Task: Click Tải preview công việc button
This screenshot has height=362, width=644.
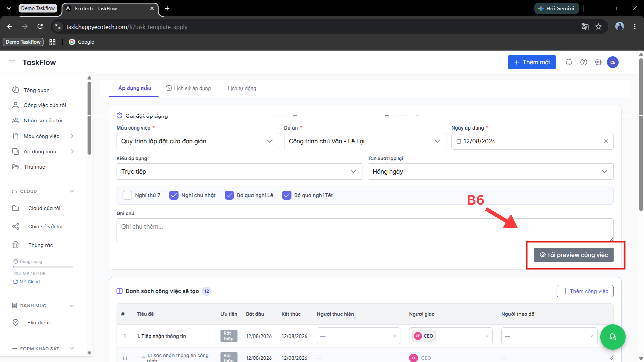Action: [574, 255]
